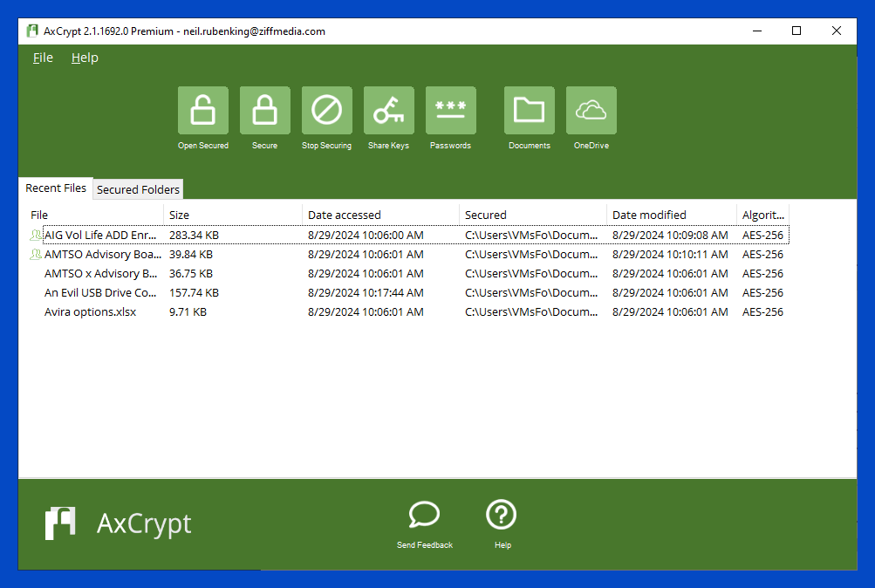Switch to the Recent Files tab
875x588 pixels.
click(56, 188)
